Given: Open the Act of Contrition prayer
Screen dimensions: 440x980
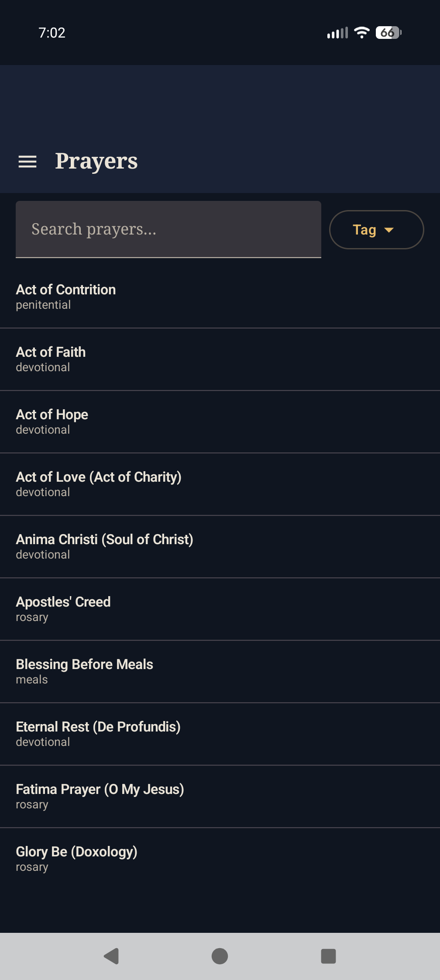Looking at the screenshot, I should click(x=66, y=297).
